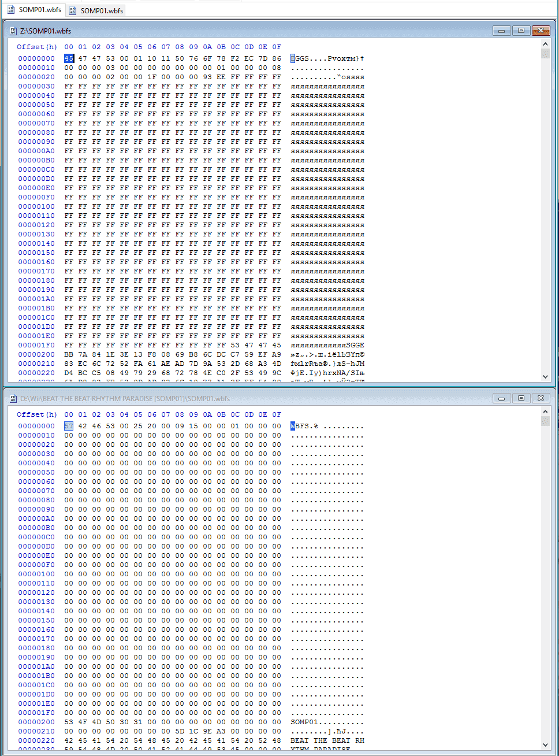Screen dimensions: 559x756
Task: Select byte 45 at offset 00000000 in top window
Action: (69, 58)
